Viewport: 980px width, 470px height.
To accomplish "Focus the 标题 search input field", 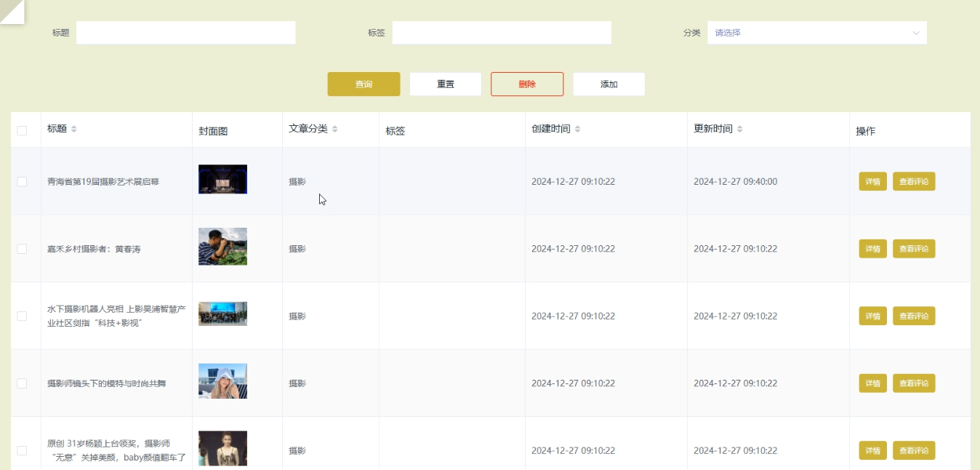I will [185, 33].
